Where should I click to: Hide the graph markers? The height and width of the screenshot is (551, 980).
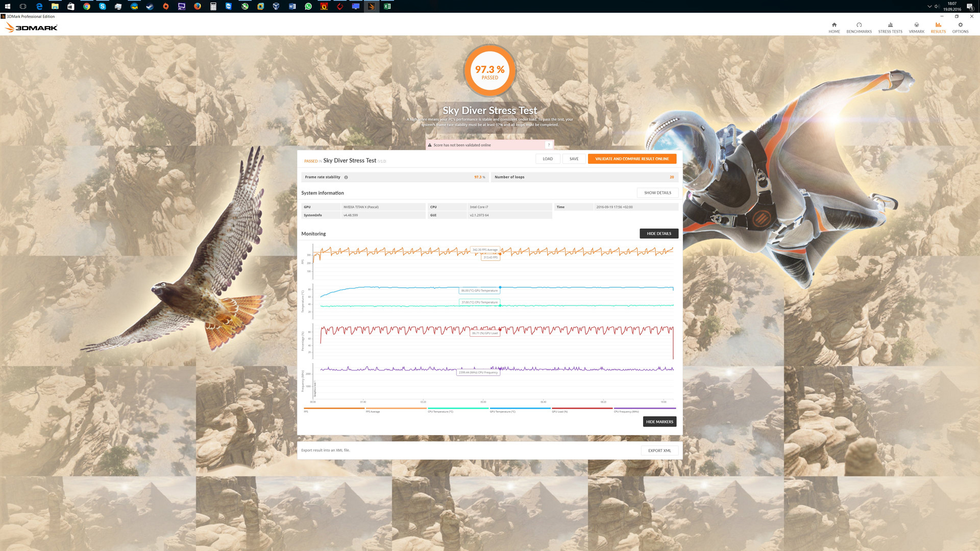pos(659,422)
